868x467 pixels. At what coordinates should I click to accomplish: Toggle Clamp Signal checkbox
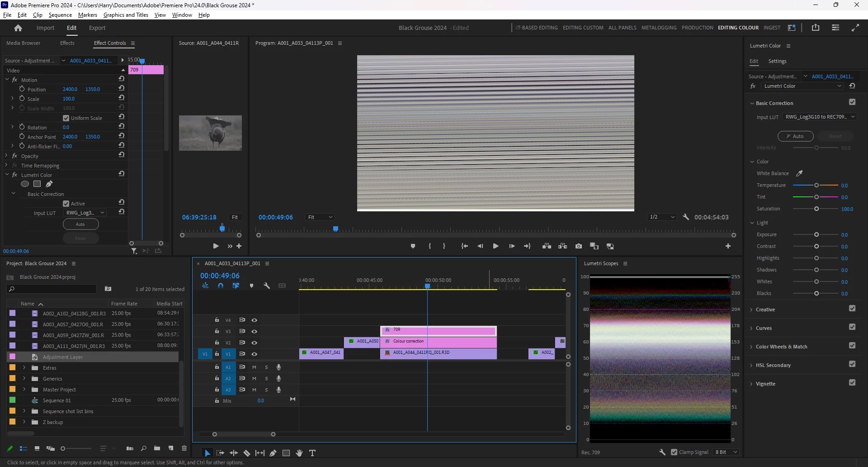coord(674,452)
